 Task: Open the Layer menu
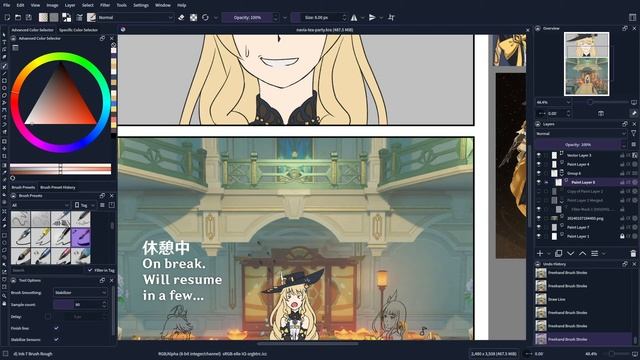(70, 5)
